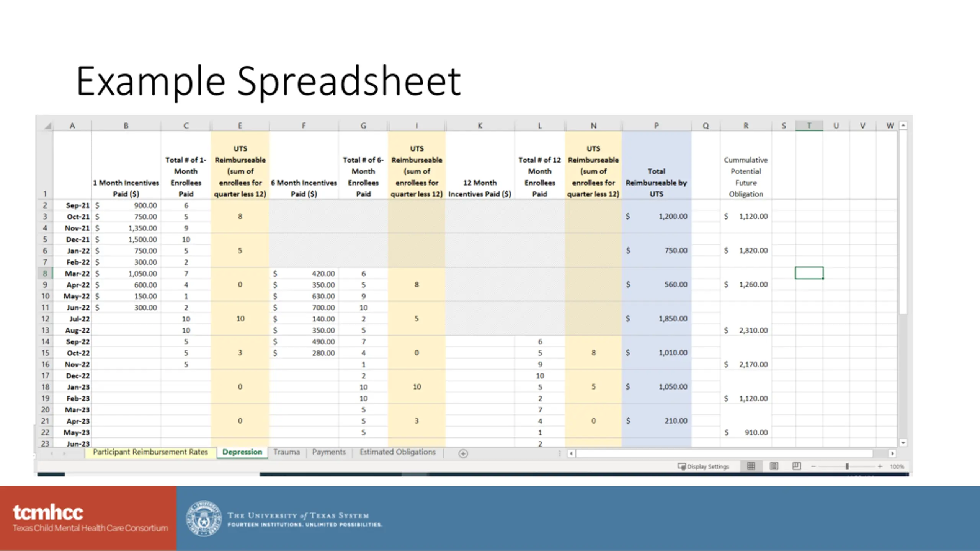Click next sheet navigation arrow
The image size is (980, 551).
(64, 453)
